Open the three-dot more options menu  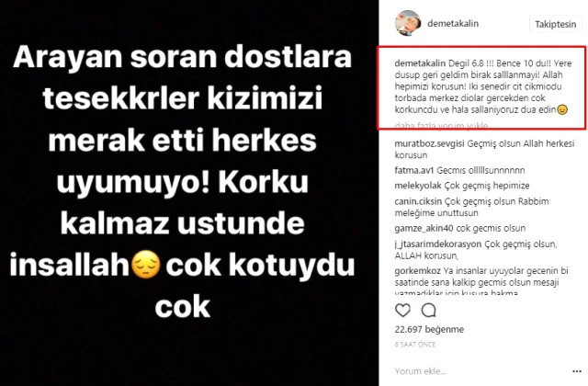(577, 371)
